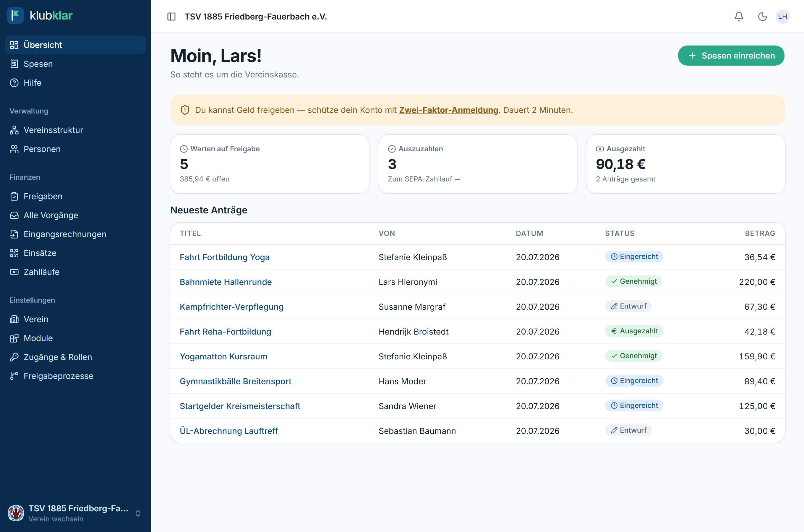The height and width of the screenshot is (532, 804).
Task: Open Zahlläufe from the sidebar
Action: point(75,272)
